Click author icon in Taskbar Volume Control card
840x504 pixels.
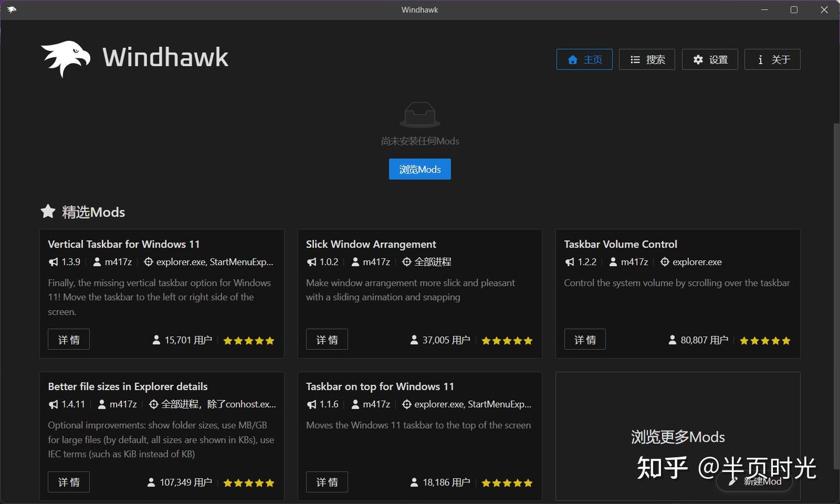pyautogui.click(x=614, y=262)
